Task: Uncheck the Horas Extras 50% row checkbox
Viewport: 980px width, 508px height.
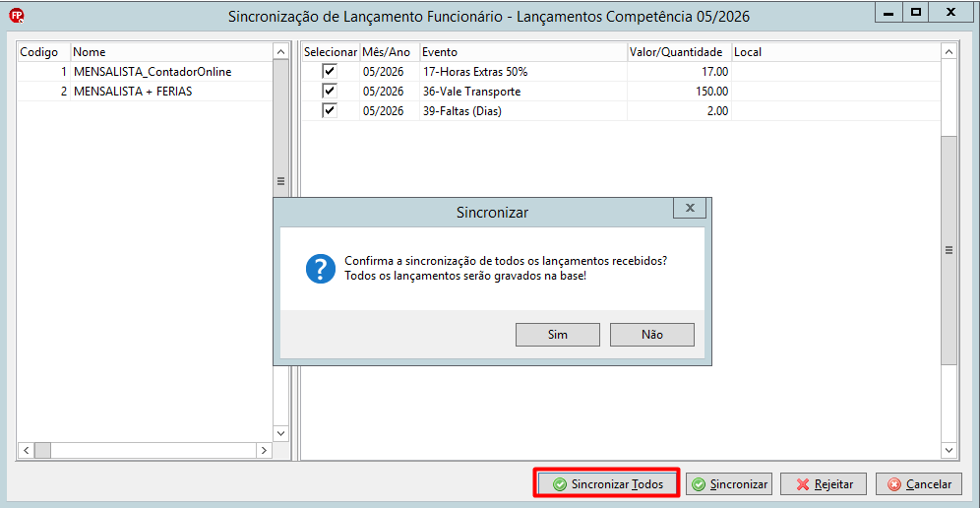Action: point(330,71)
